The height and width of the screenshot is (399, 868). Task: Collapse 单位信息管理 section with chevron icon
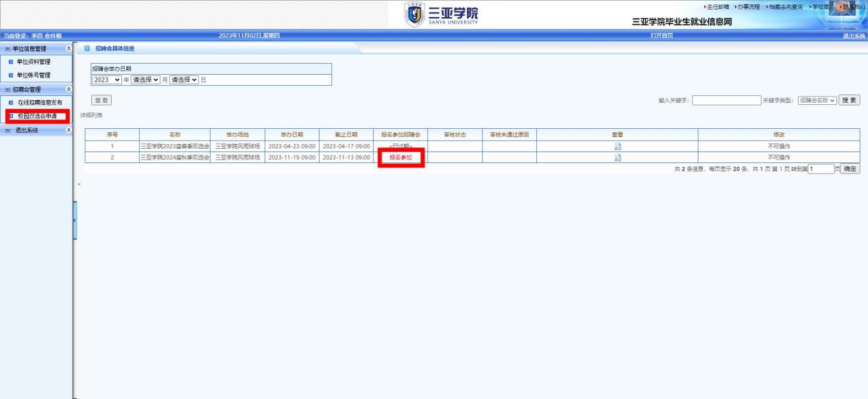(67, 49)
